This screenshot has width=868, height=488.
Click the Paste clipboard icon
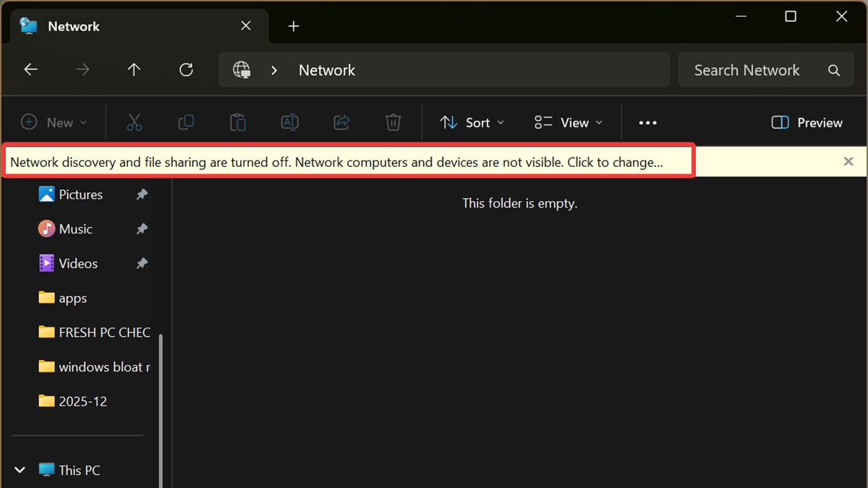tap(238, 123)
